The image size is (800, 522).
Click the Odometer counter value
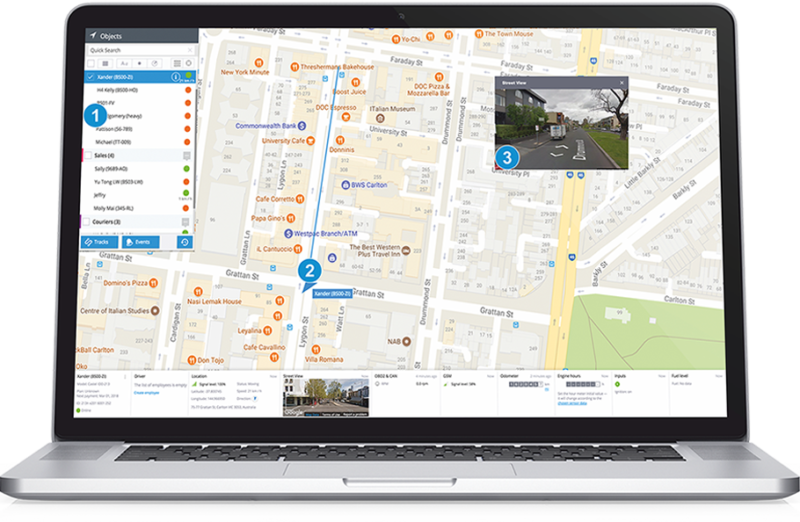point(526,384)
